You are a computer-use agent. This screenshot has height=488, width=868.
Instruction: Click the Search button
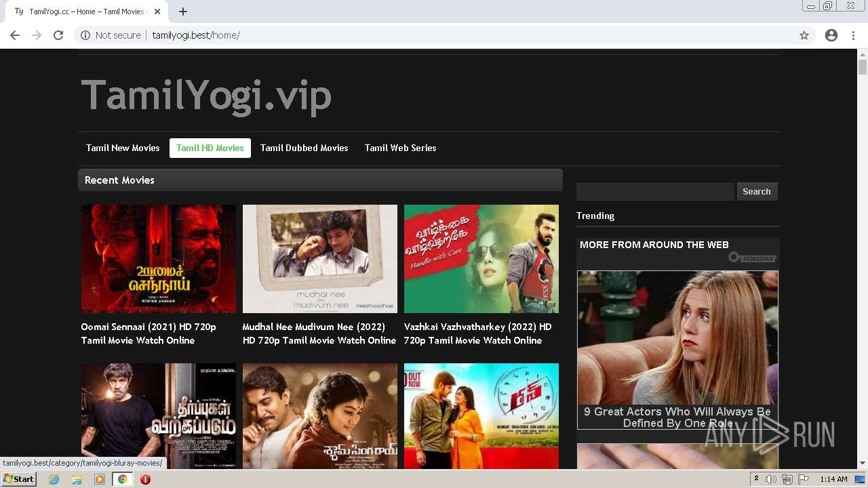click(757, 192)
